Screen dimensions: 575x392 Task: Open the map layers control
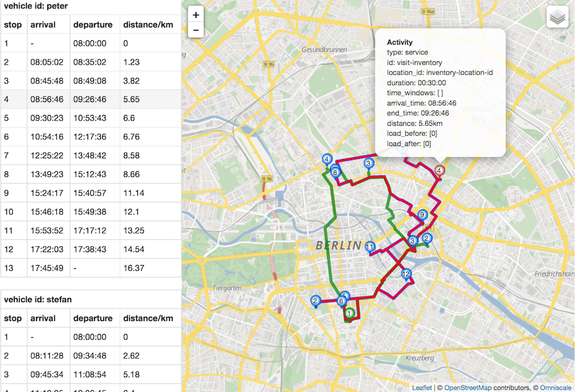point(557,17)
